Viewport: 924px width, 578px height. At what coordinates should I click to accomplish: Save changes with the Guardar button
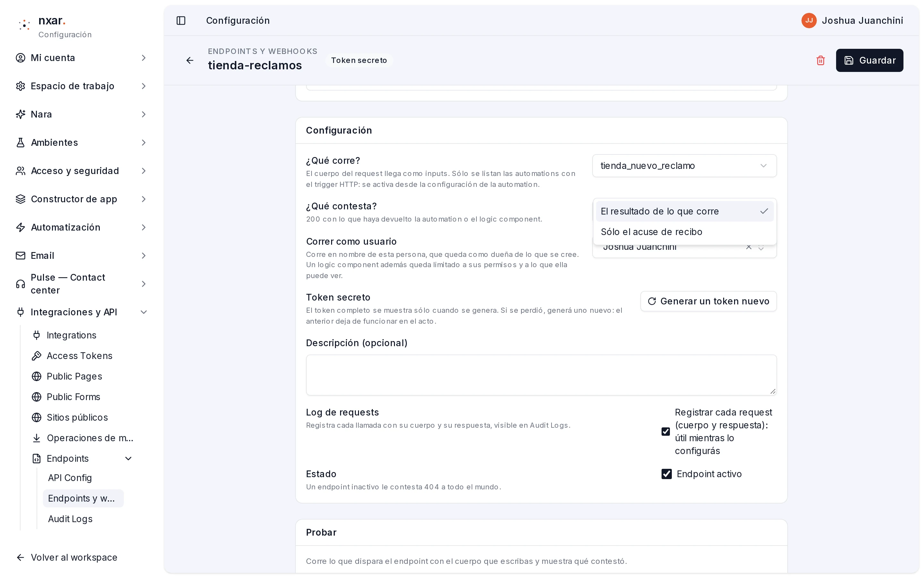(869, 60)
